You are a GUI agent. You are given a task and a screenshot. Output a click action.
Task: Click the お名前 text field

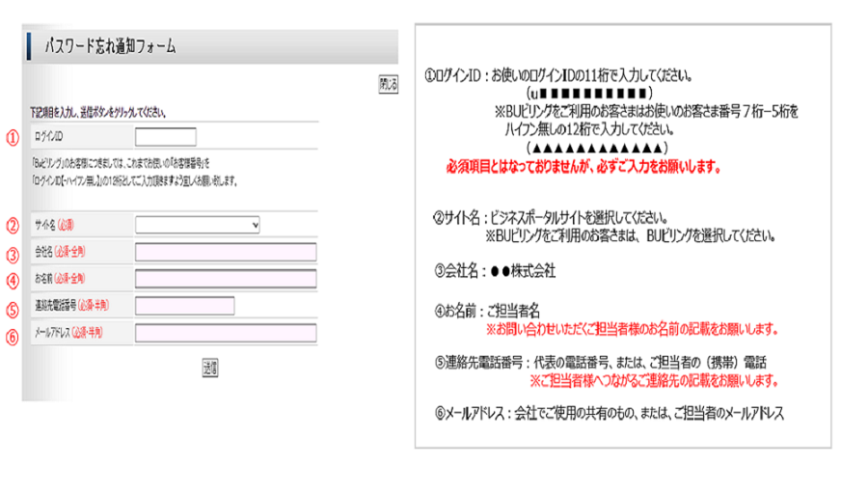click(x=226, y=279)
